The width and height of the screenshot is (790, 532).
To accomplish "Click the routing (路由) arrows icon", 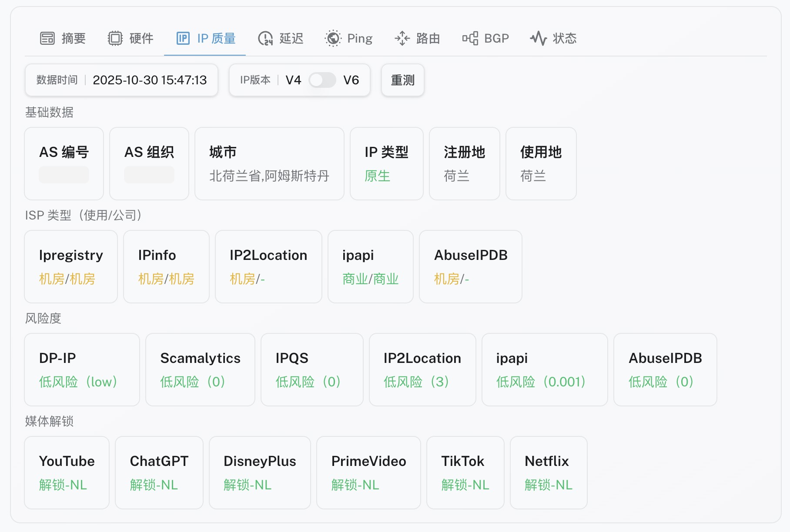I will click(402, 38).
